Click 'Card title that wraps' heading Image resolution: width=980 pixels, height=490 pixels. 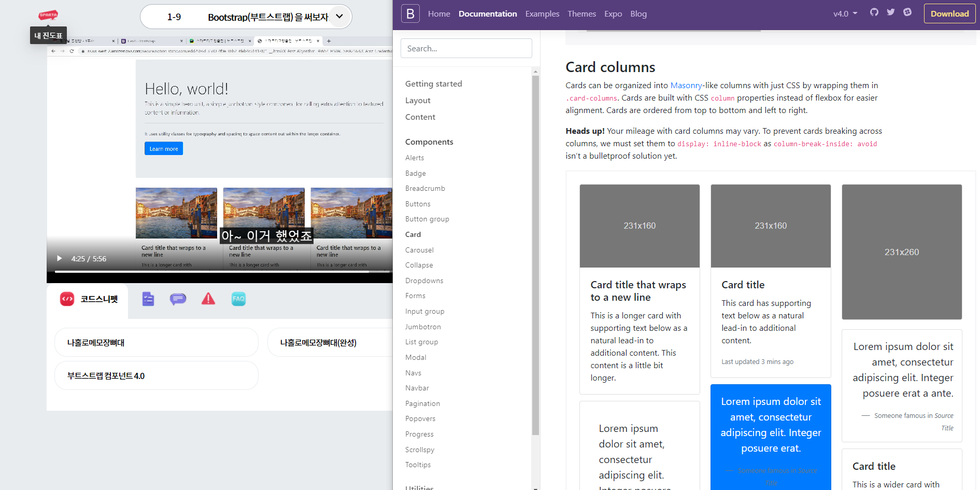[638, 291]
